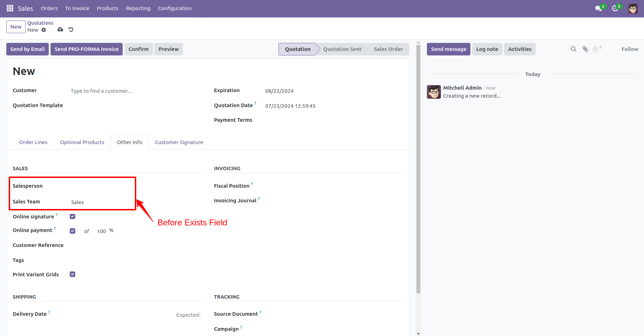Click the form's vertical scrollbar
This screenshot has width=644, height=336.
(418, 167)
